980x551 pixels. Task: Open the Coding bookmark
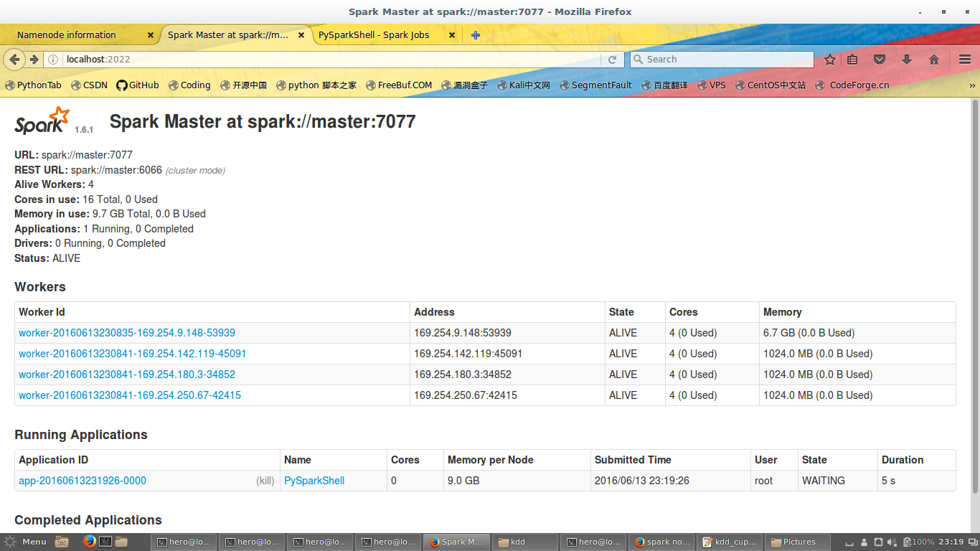click(x=189, y=85)
